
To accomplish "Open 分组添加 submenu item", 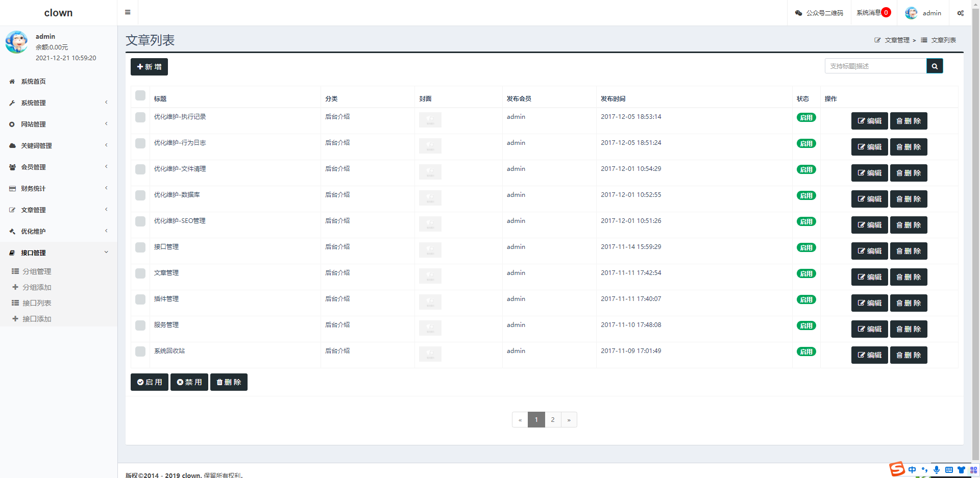I will pyautogui.click(x=37, y=287).
